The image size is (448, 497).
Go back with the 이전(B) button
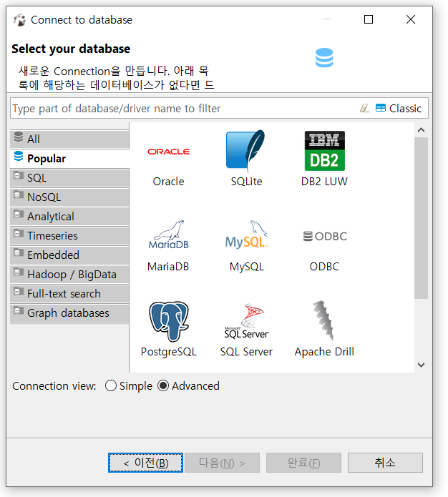pyautogui.click(x=145, y=463)
